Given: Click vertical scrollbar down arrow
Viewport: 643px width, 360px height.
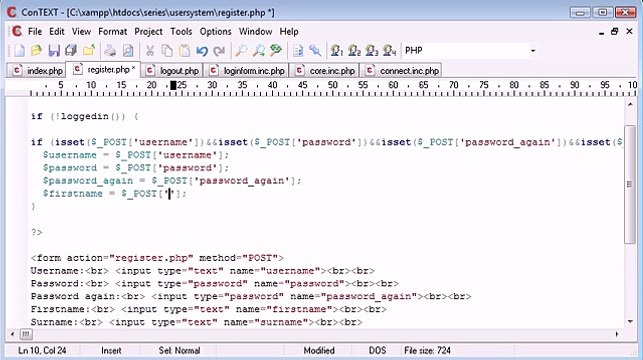Looking at the screenshot, I should coord(630,321).
